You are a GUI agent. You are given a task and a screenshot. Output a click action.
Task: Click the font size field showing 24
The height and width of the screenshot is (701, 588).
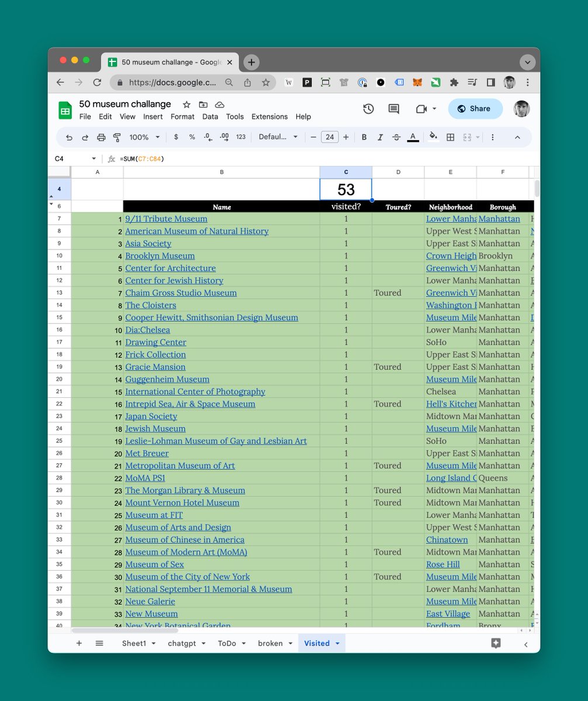click(330, 137)
